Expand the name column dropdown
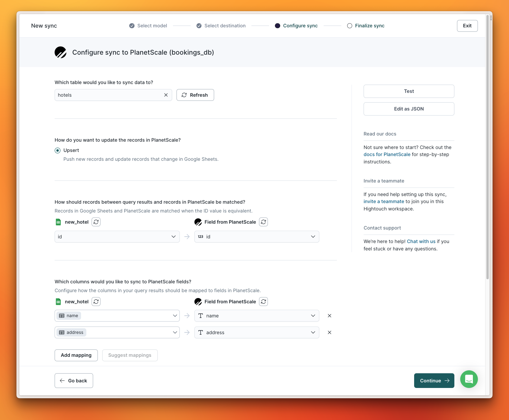The width and height of the screenshot is (509, 420). click(x=117, y=316)
